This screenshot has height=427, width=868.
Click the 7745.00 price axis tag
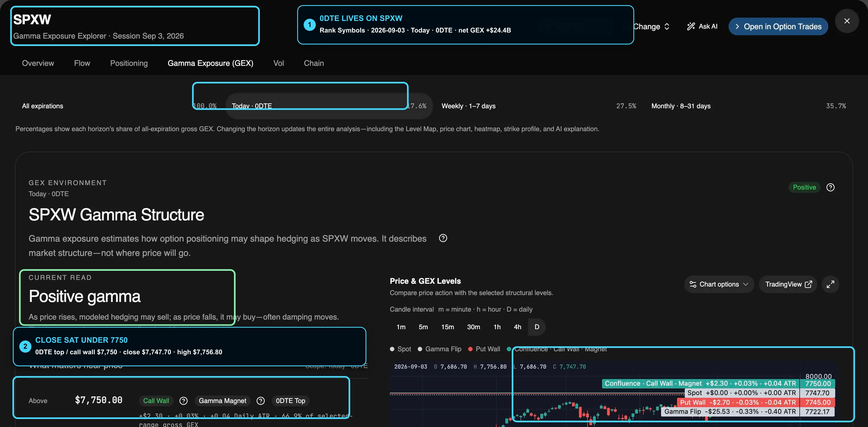(x=818, y=402)
